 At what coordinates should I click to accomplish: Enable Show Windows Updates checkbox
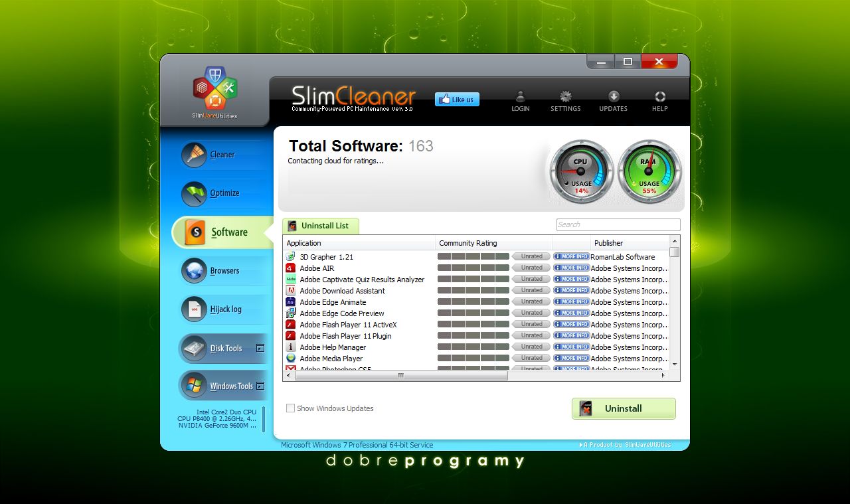(290, 408)
